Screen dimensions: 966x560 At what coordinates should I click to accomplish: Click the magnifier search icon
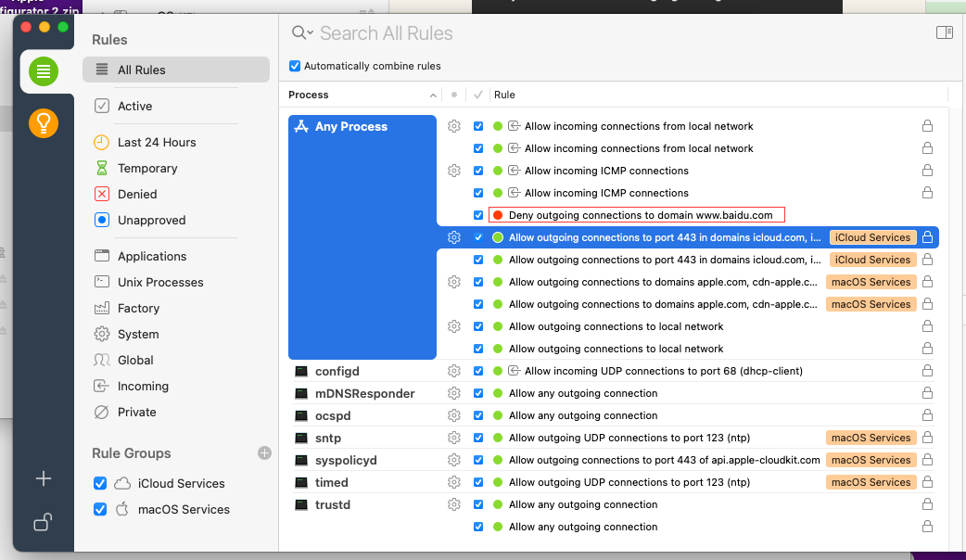(299, 32)
